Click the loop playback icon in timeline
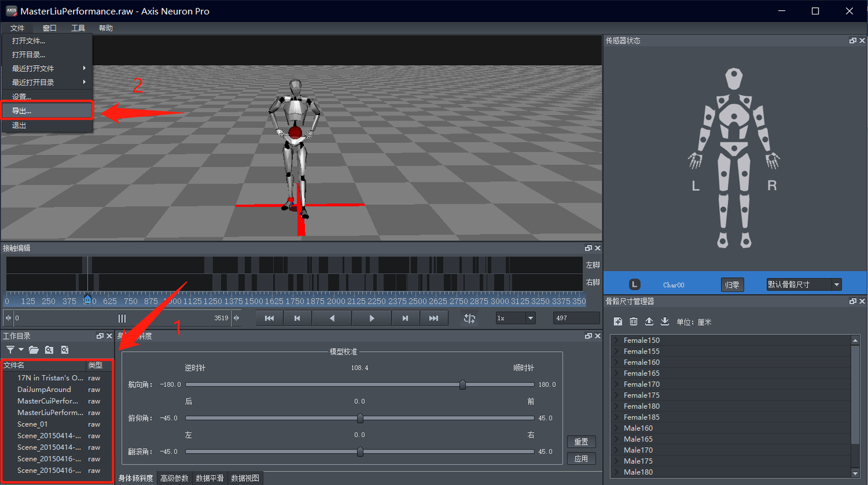Viewport: 868px width, 485px height. [470, 318]
